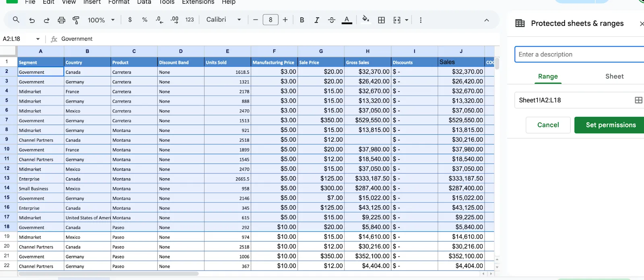
Task: Increase decimal places
Action: click(x=174, y=20)
